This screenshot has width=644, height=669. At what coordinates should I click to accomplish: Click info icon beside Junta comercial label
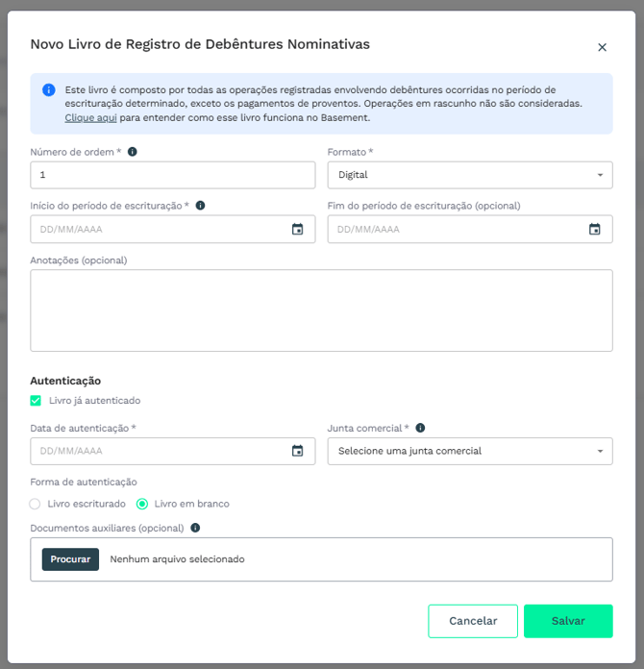coord(420,428)
